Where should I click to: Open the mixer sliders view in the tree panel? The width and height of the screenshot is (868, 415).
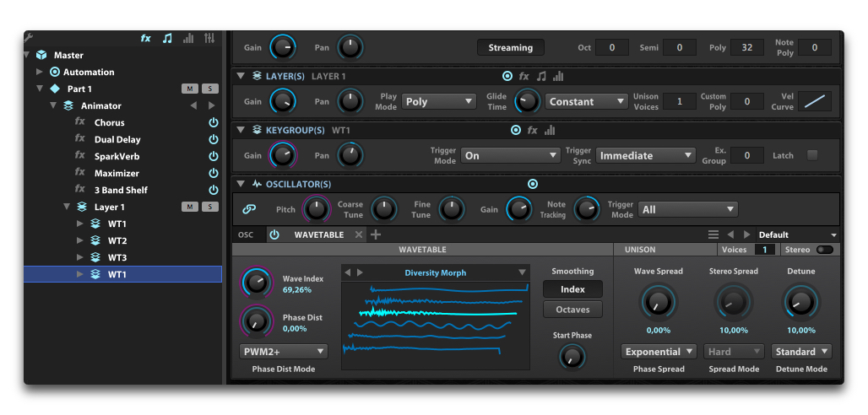[x=209, y=38]
